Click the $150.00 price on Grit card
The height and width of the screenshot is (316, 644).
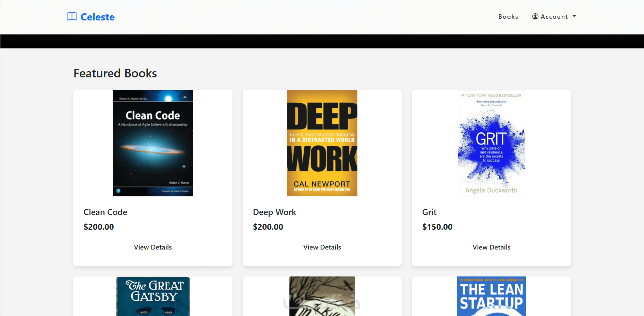click(437, 227)
